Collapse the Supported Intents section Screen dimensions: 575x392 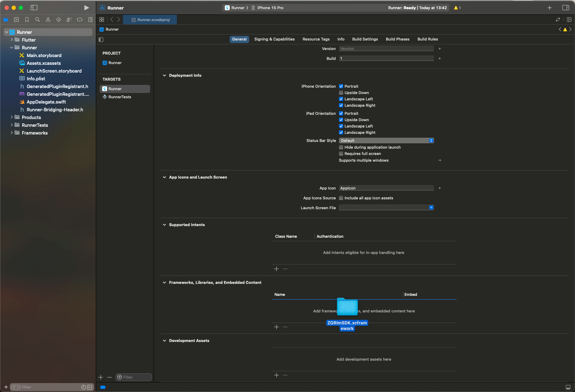tap(164, 225)
